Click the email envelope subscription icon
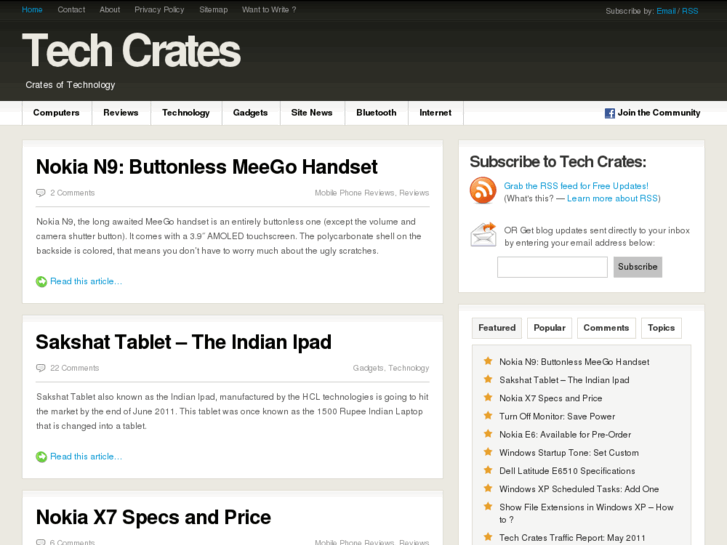Screen dimensions: 727x545 click(x=483, y=235)
